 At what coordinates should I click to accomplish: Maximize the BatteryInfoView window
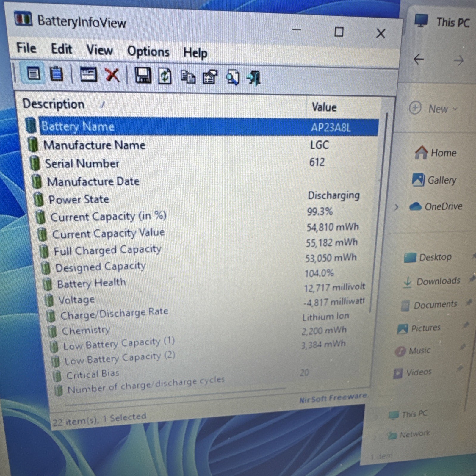click(339, 32)
